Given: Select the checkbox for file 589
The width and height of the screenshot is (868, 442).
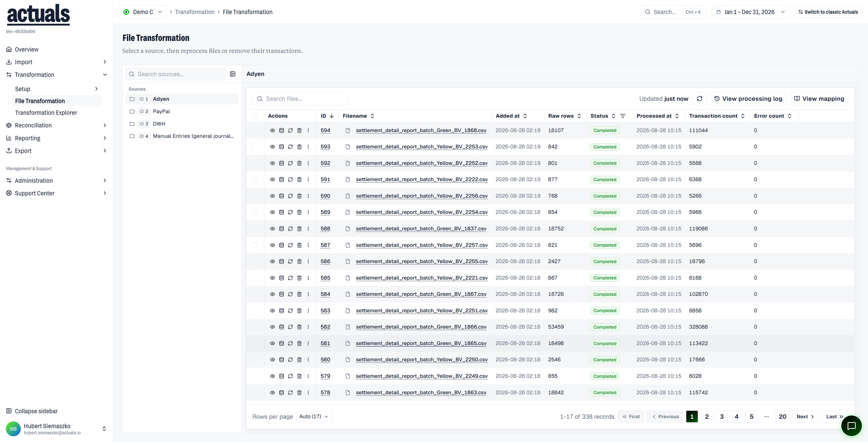Looking at the screenshot, I should tap(255, 213).
